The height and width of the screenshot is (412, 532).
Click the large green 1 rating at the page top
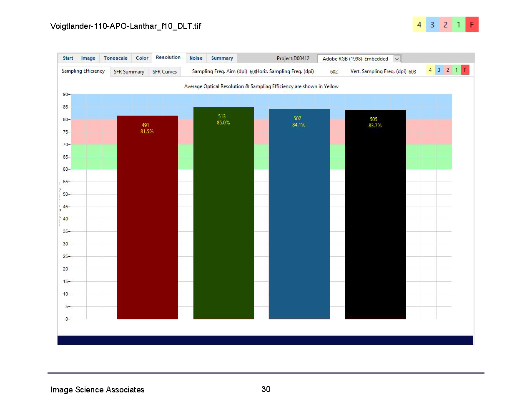459,25
